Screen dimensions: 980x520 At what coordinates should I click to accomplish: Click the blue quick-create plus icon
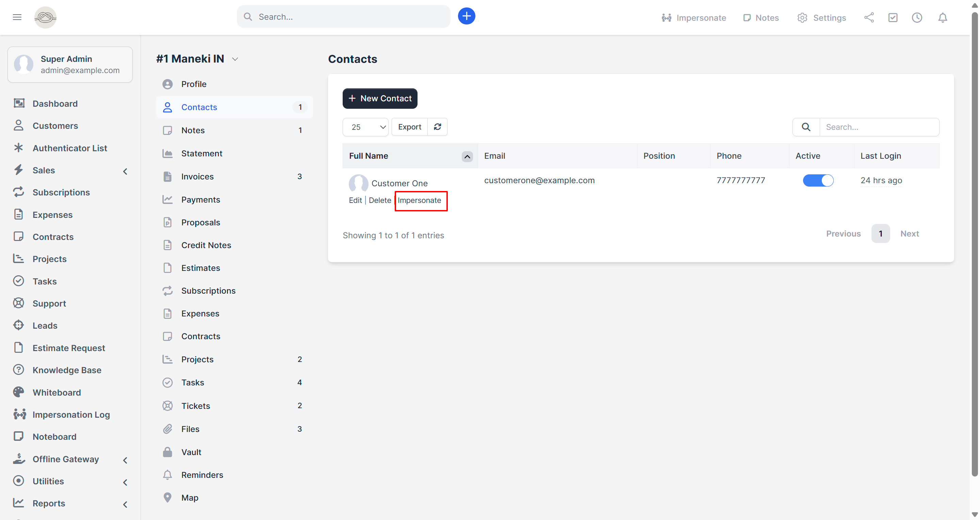click(x=467, y=16)
